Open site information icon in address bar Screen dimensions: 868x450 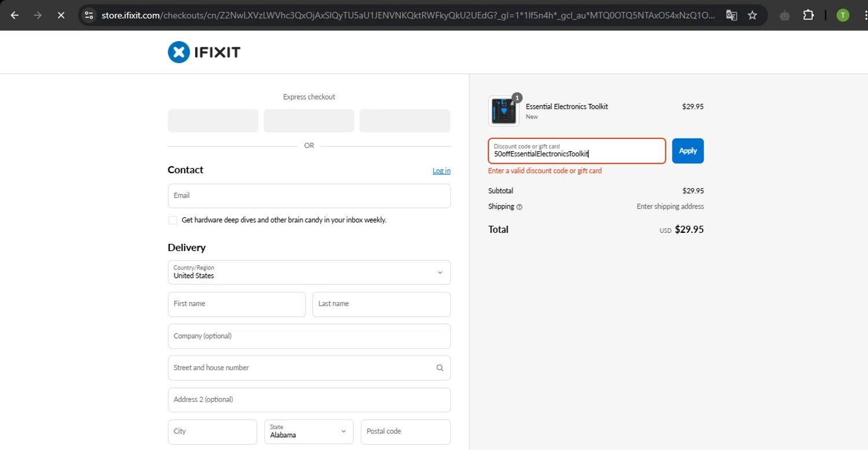89,15
